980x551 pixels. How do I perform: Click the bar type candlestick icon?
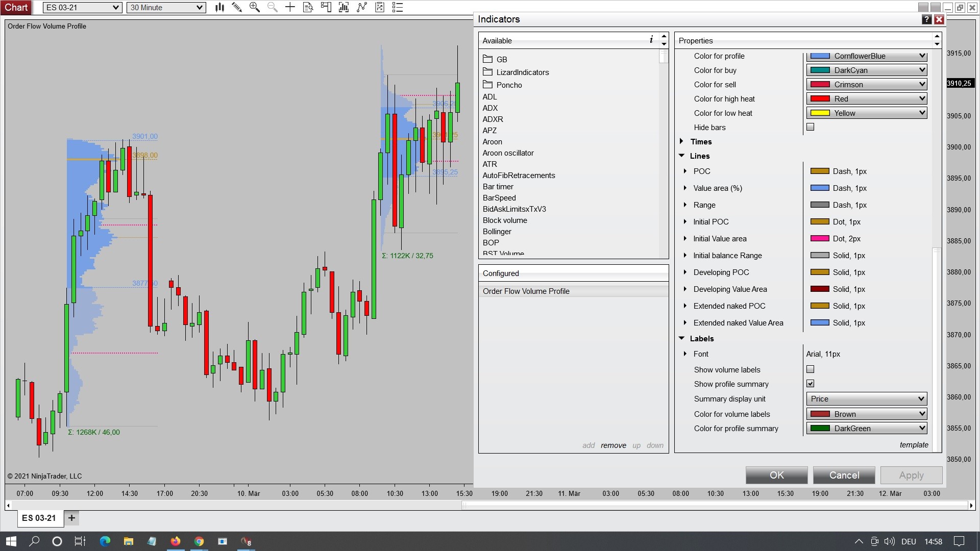click(x=219, y=7)
